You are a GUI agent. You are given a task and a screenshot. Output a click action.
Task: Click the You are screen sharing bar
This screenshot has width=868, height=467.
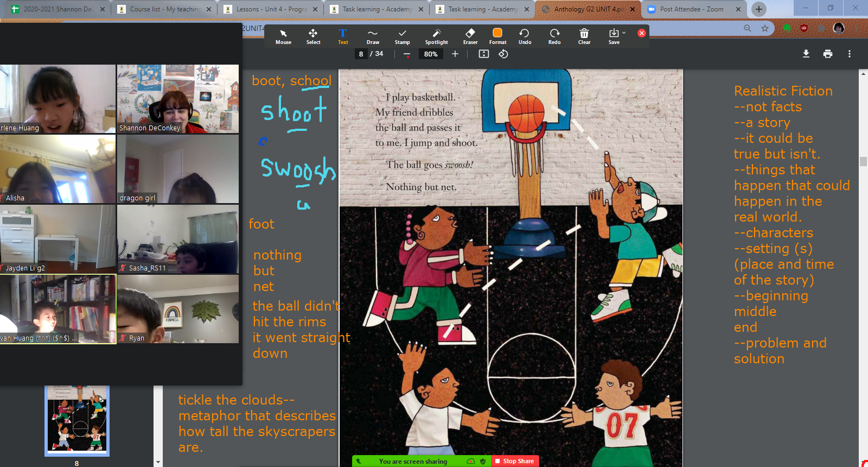413,462
